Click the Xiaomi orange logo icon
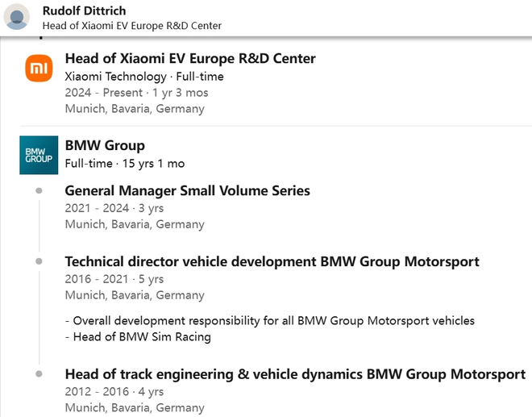The height and width of the screenshot is (417, 532). (39, 69)
